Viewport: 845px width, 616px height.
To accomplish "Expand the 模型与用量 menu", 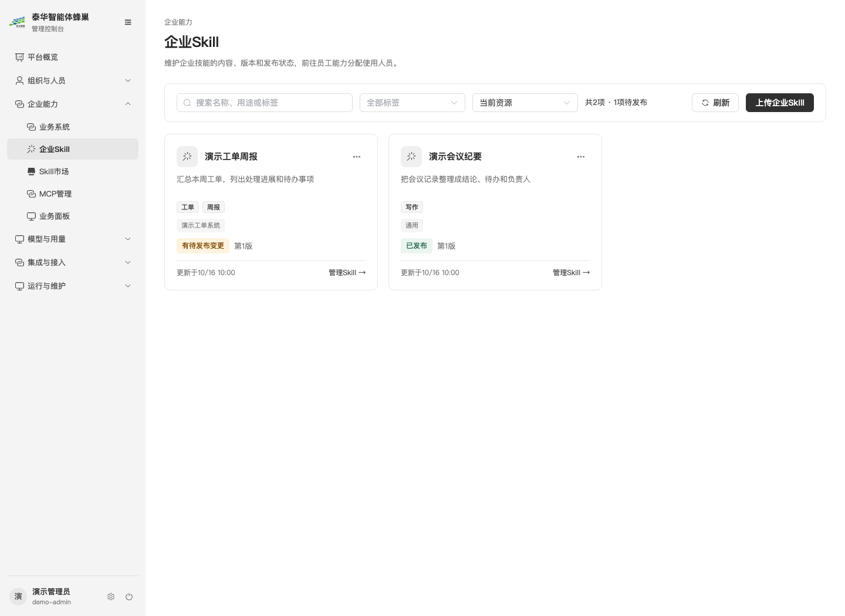I will point(73,239).
